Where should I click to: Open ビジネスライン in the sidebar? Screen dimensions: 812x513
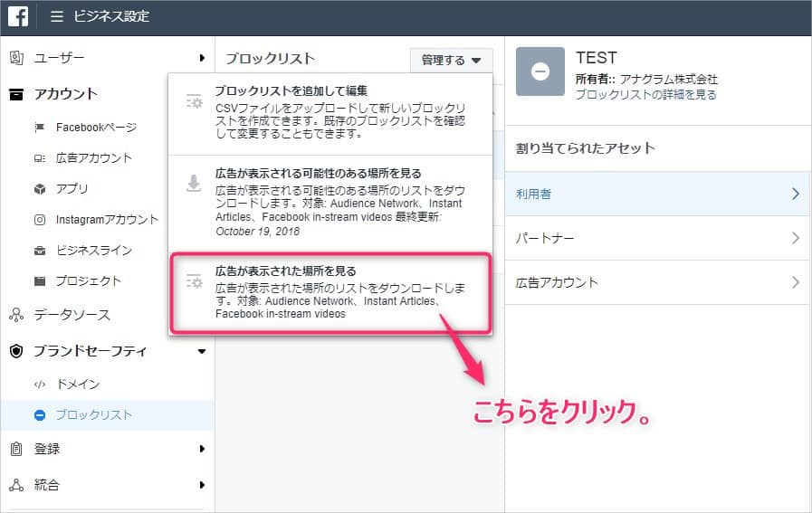point(93,250)
